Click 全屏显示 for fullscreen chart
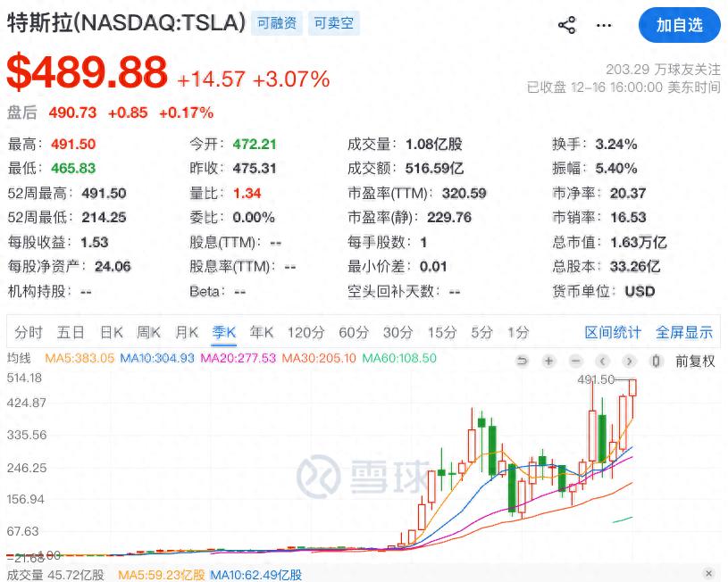The image size is (728, 582). [683, 331]
